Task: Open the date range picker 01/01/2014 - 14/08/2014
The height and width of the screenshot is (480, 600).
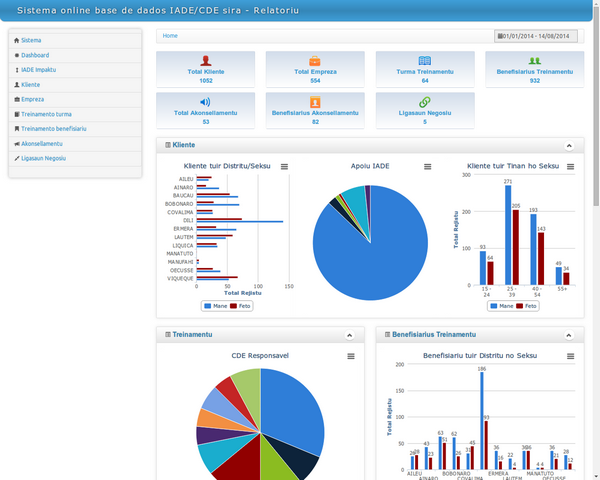Action: point(536,36)
